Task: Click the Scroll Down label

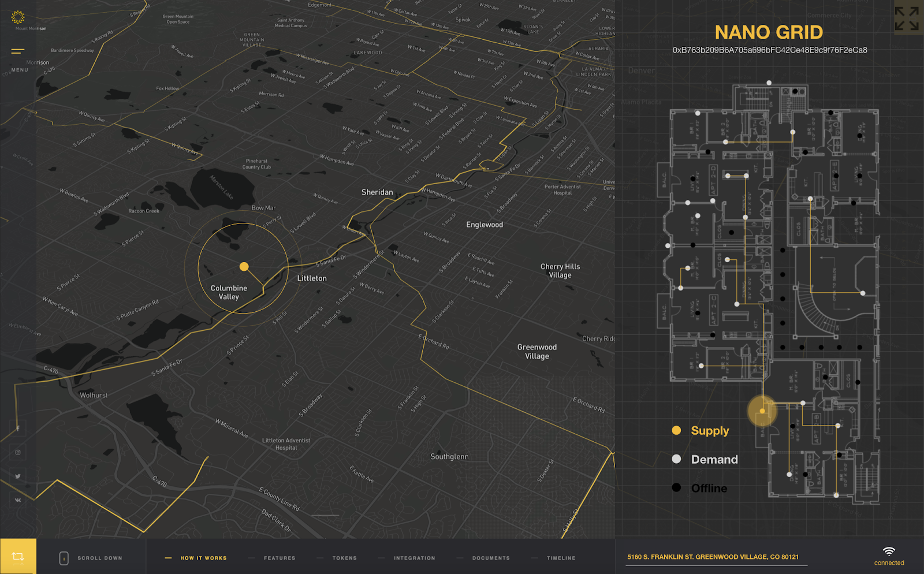Action: [100, 558]
